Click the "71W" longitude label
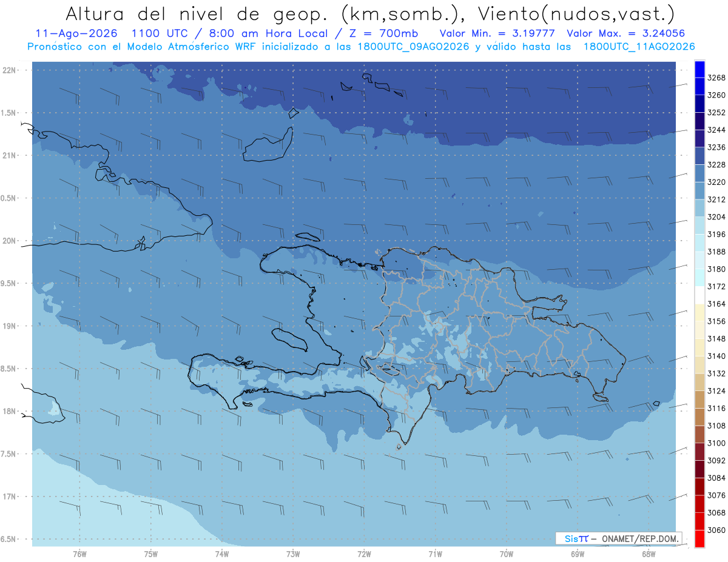The width and height of the screenshot is (728, 562). point(435,554)
